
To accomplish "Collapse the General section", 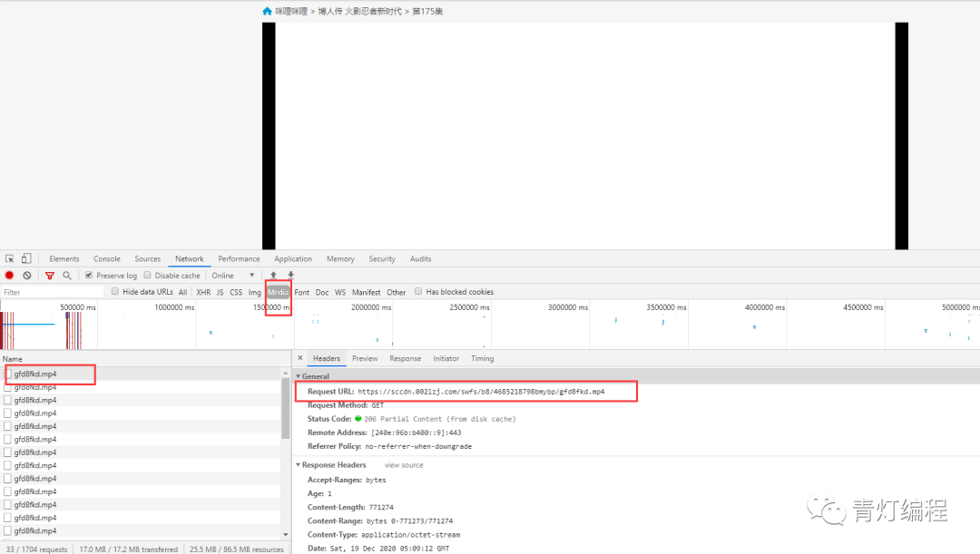I will [x=299, y=376].
